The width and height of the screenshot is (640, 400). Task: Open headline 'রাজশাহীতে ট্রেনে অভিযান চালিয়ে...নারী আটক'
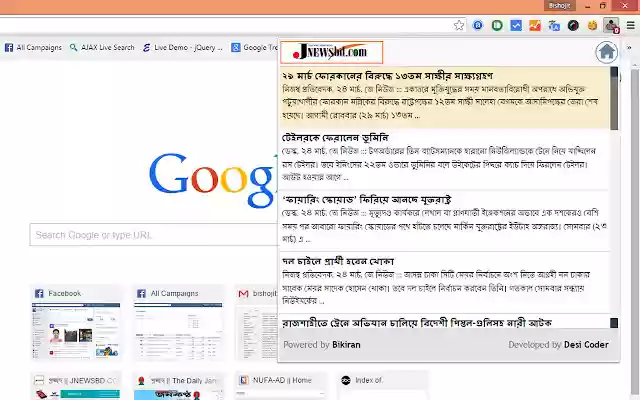tap(417, 323)
